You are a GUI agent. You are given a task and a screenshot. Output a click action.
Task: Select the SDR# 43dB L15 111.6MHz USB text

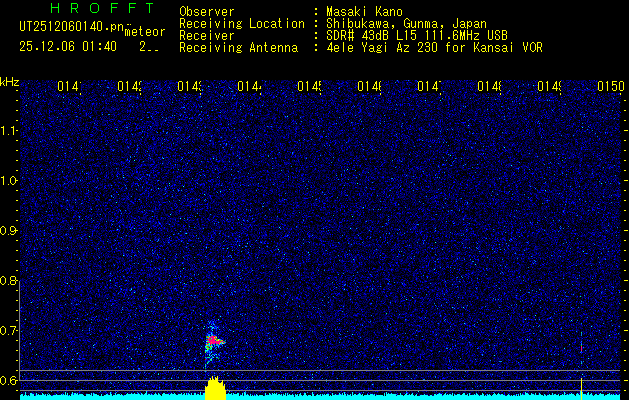click(417, 36)
